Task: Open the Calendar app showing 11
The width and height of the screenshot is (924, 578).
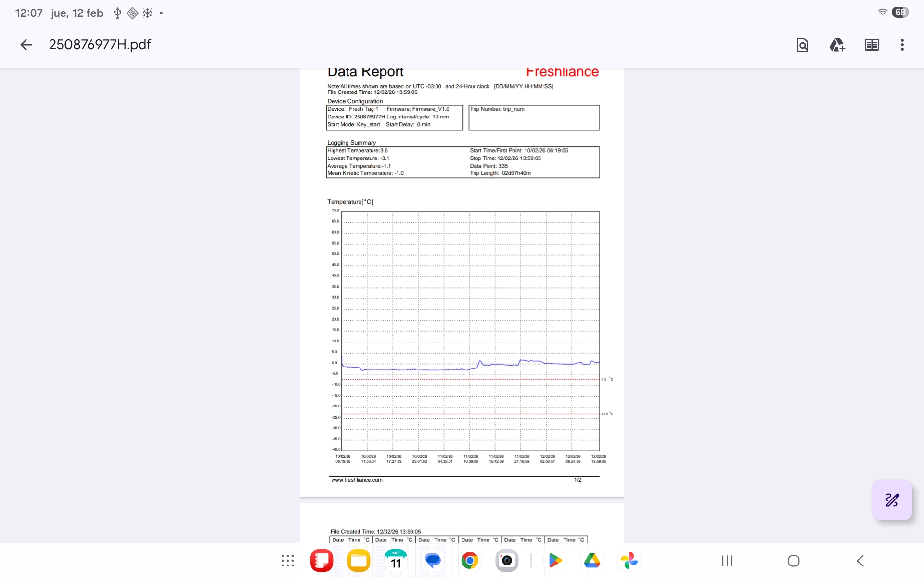Action: (396, 561)
